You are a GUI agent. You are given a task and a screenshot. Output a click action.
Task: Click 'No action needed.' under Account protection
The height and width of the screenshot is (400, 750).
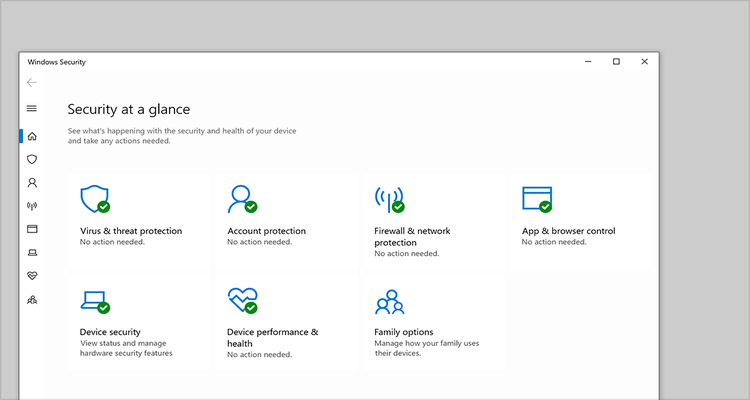click(259, 242)
